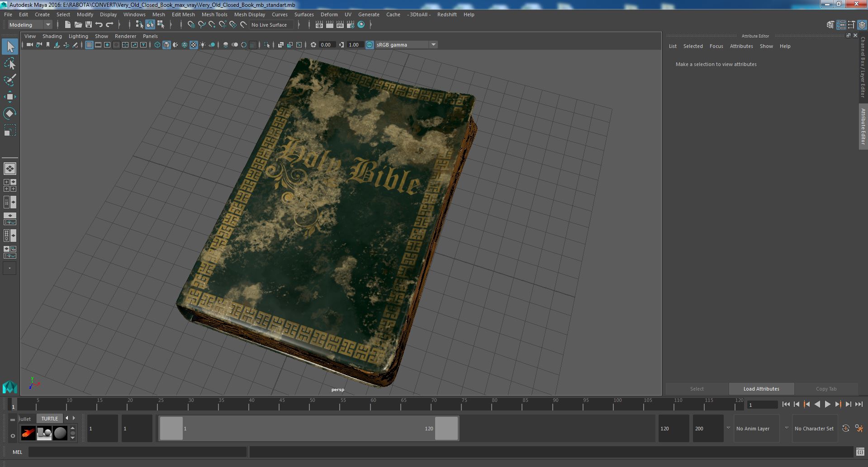Image resolution: width=868 pixels, height=467 pixels.
Task: Toggle view color management ON button
Action: pyautogui.click(x=370, y=45)
